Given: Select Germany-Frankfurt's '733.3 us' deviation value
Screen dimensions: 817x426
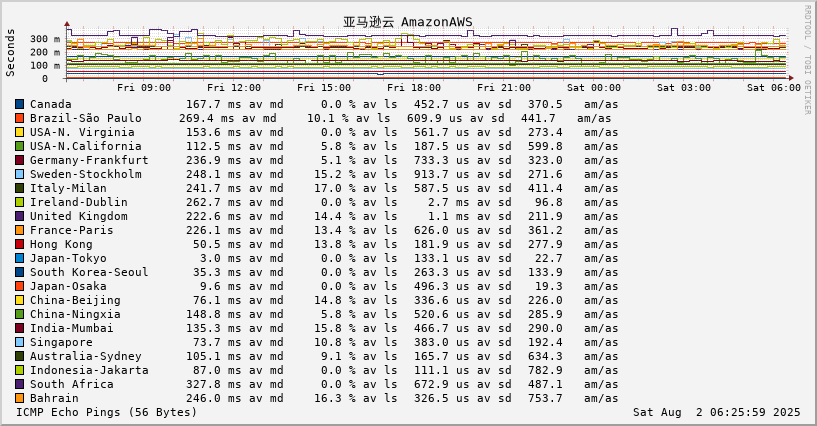Looking at the screenshot, I should (x=441, y=160).
